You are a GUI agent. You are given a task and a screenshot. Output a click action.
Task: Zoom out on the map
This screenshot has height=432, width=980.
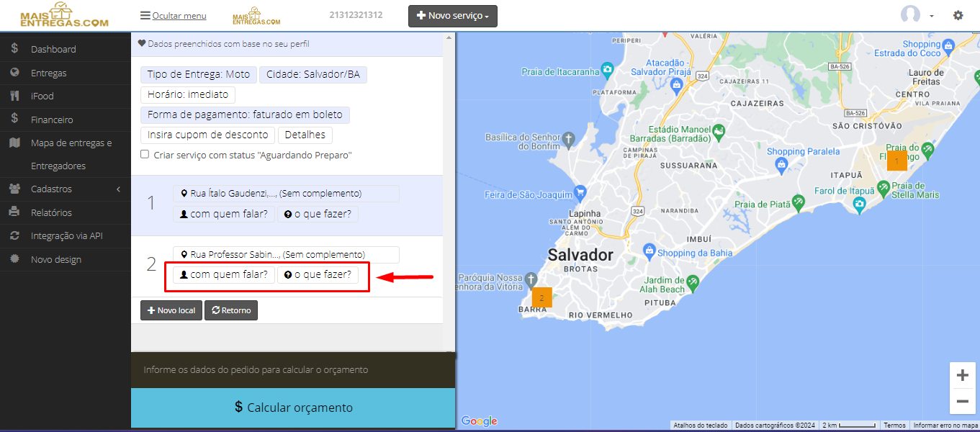pyautogui.click(x=962, y=401)
